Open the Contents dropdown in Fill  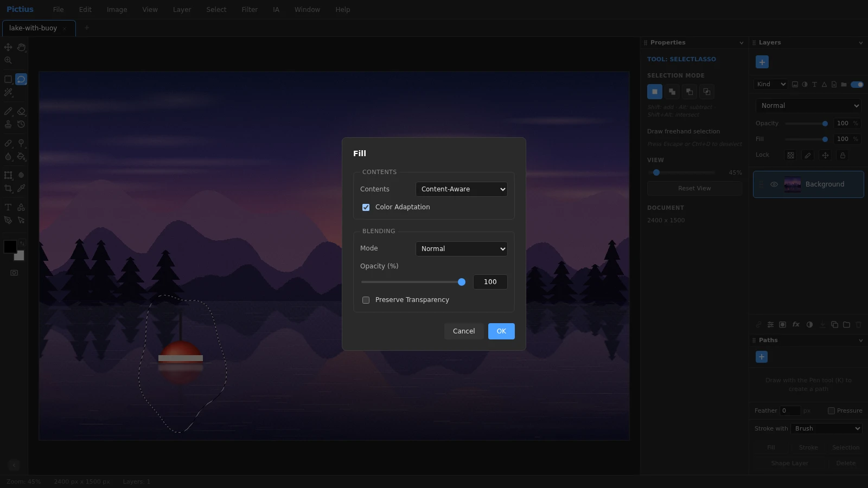point(462,189)
